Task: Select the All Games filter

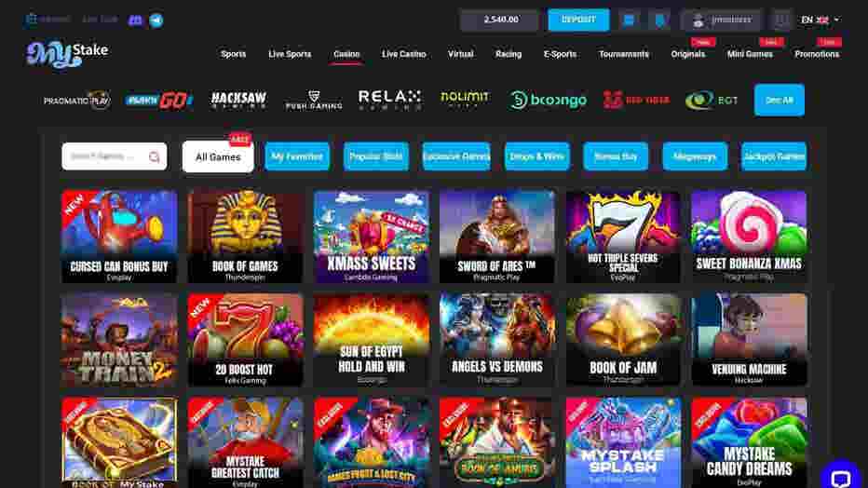Action: point(218,157)
